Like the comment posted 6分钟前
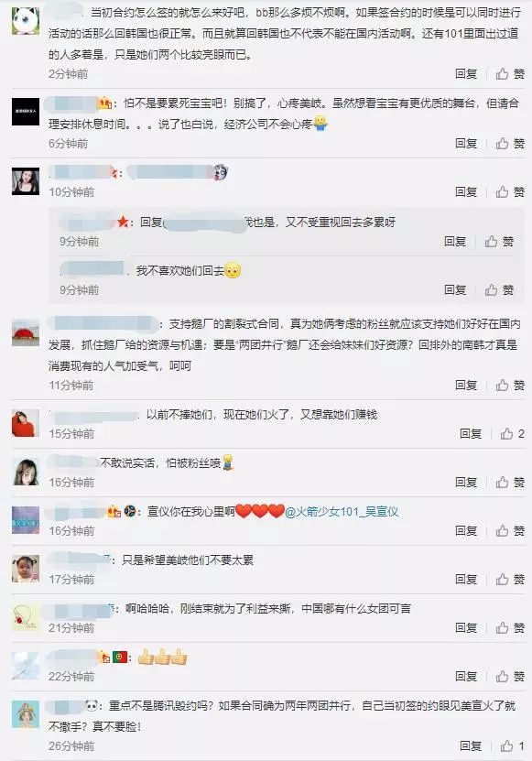 pos(510,143)
